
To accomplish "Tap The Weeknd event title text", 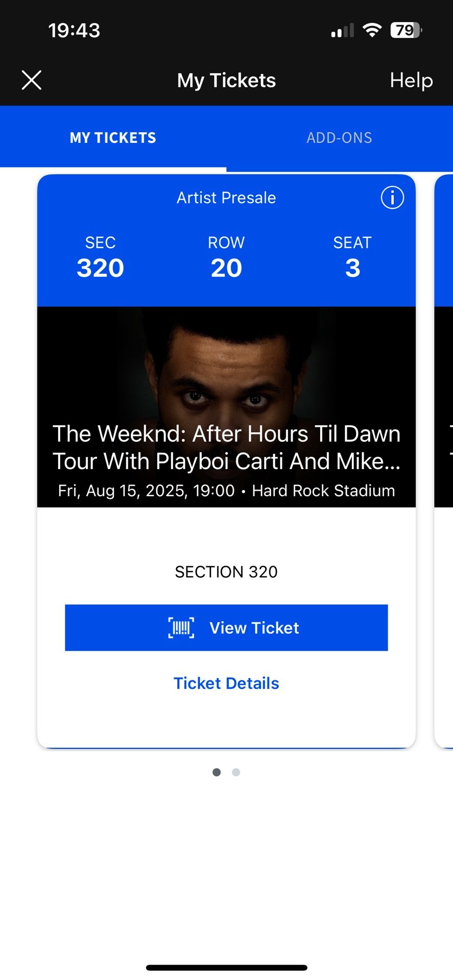I will pos(226,447).
